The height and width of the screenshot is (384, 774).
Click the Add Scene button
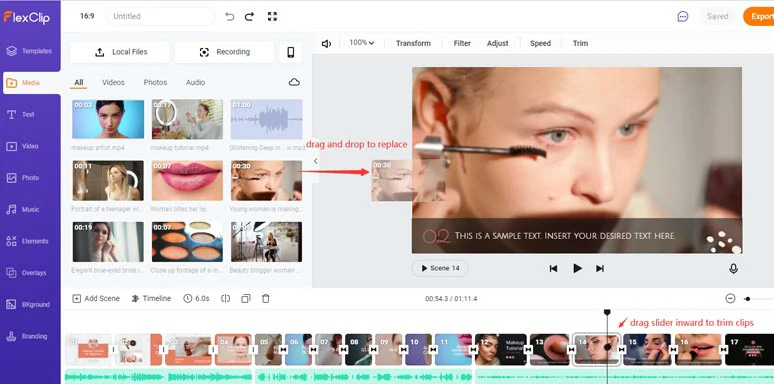pos(96,299)
